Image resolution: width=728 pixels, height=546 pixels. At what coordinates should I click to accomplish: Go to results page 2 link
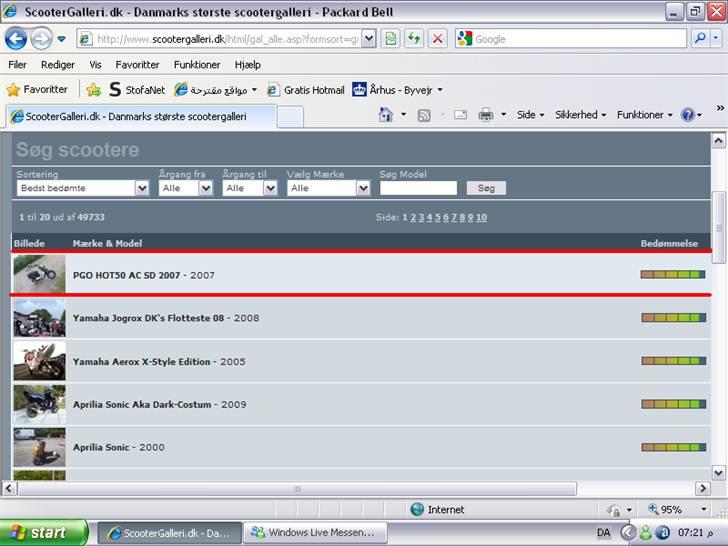[414, 217]
